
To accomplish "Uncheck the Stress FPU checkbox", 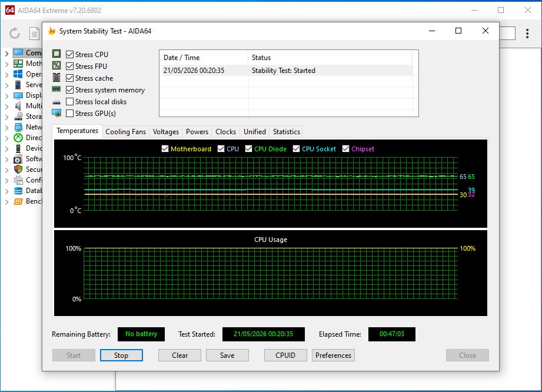I will pyautogui.click(x=69, y=66).
